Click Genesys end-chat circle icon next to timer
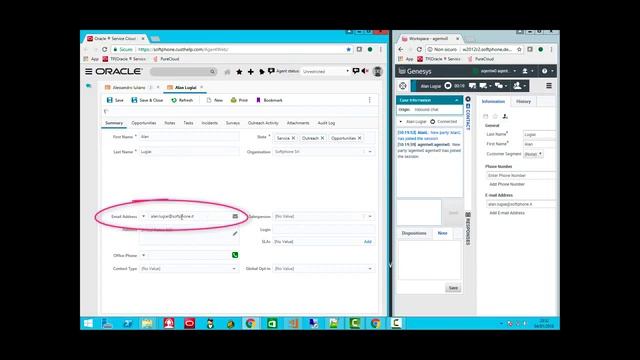 [x=448, y=86]
